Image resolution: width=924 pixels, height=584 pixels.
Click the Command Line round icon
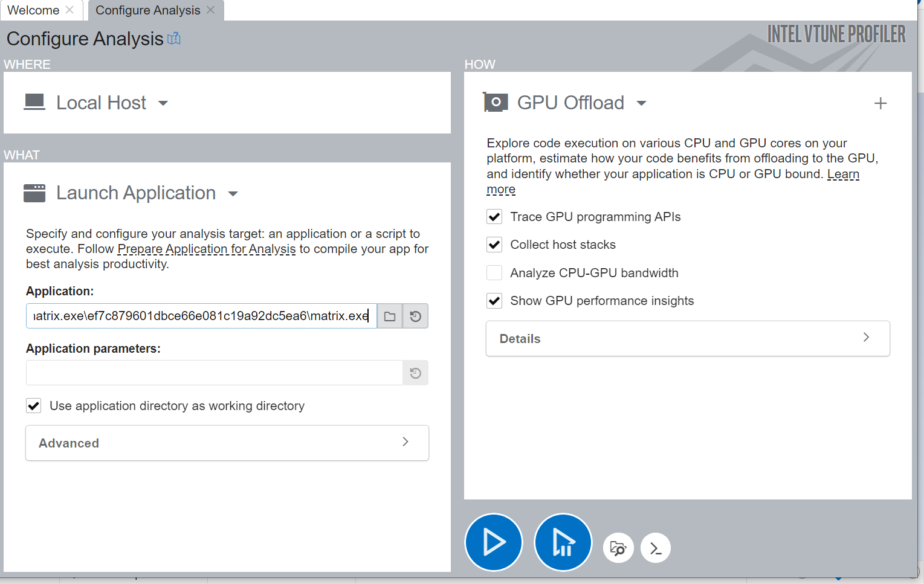point(656,548)
